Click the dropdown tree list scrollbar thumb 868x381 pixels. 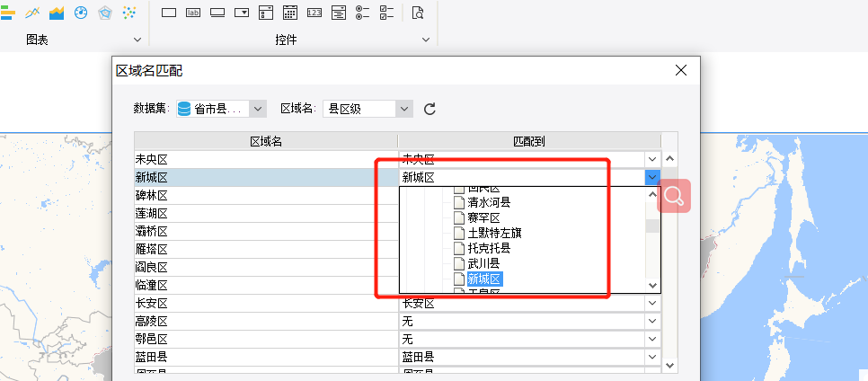[x=653, y=226]
